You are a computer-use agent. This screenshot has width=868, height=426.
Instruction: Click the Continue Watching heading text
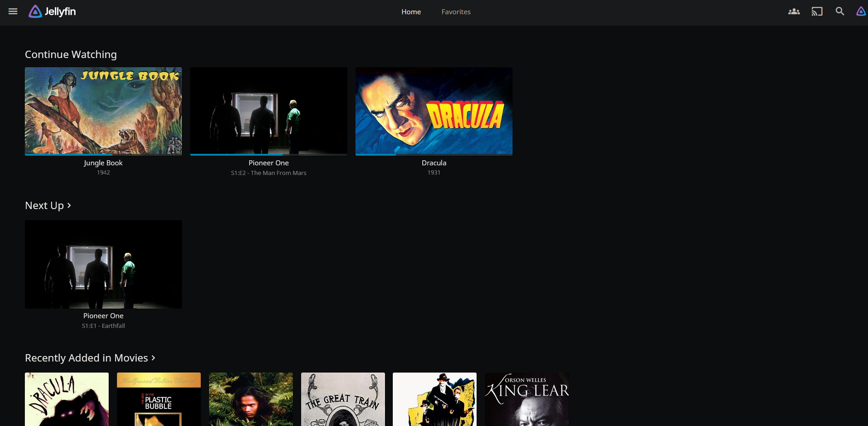(x=71, y=54)
